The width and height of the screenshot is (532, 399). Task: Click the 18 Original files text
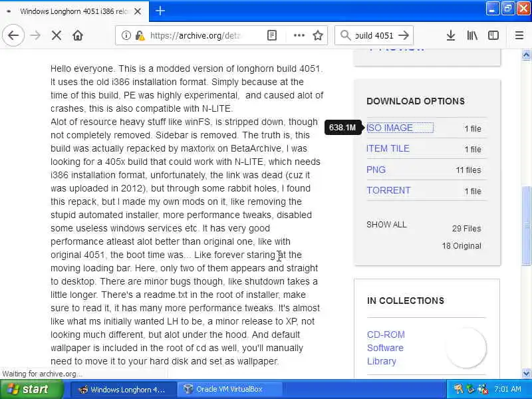point(462,246)
